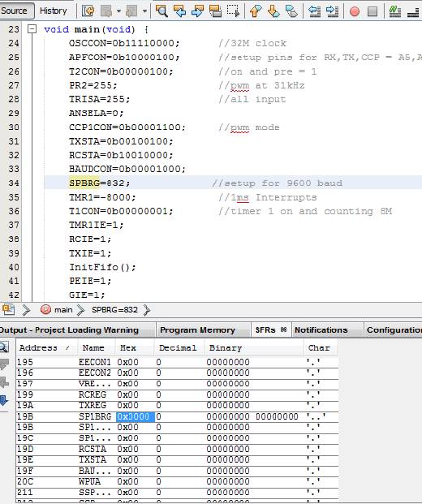Viewport: 422px width, 504px height.
Task: Click the Forward navigation icon
Action: pos(132,11)
